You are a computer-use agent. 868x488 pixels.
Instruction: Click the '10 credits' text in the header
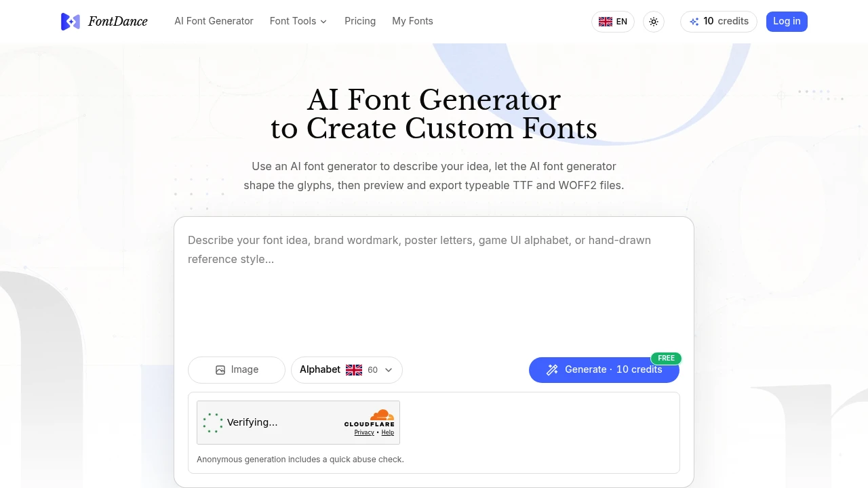[726, 21]
